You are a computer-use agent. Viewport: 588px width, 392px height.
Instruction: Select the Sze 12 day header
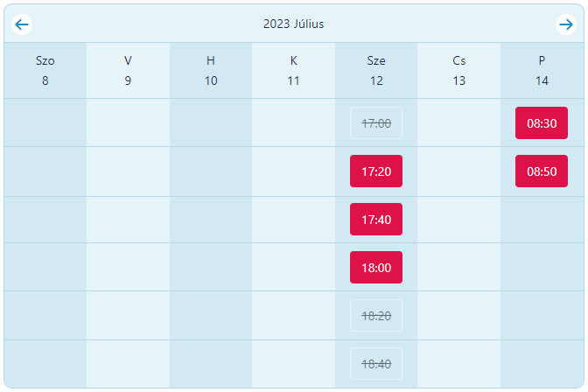click(x=376, y=70)
